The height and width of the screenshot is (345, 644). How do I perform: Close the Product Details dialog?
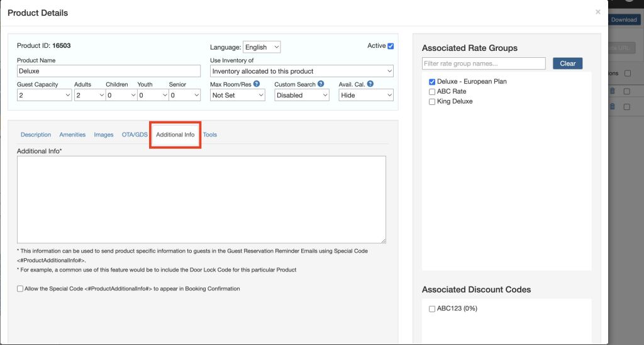[597, 12]
